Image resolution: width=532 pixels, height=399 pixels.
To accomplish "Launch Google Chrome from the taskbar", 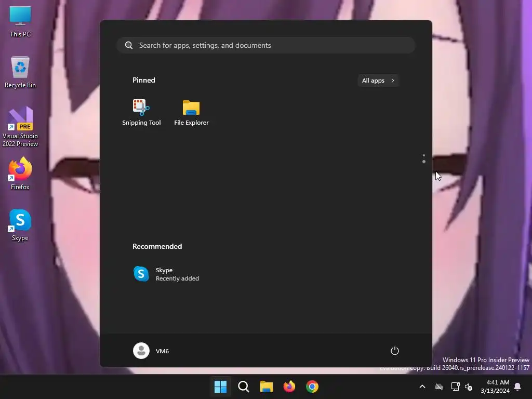I will pos(312,387).
